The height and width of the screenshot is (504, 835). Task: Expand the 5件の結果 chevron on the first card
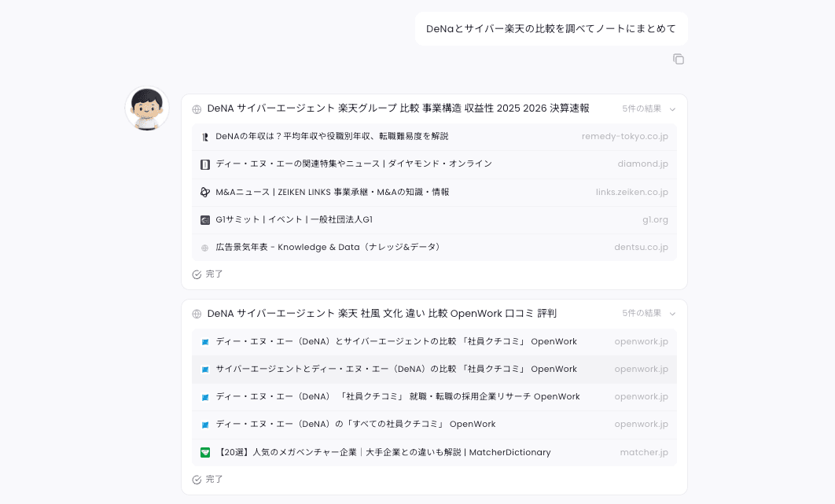(672, 109)
